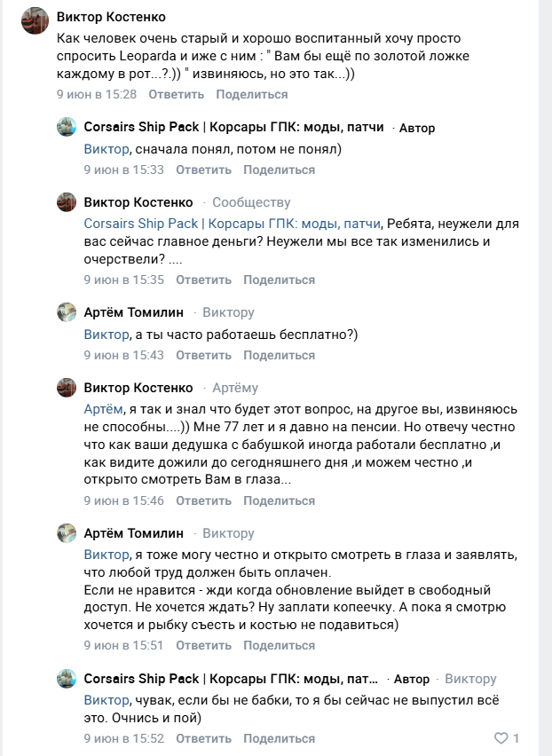Like the last comment with heart icon
552x756 pixels.
(x=501, y=737)
